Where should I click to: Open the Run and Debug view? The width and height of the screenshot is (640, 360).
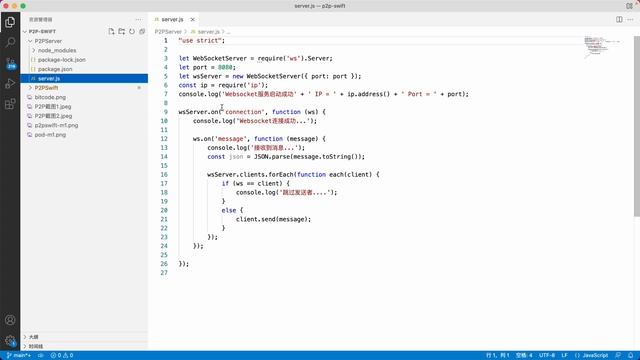10,84
